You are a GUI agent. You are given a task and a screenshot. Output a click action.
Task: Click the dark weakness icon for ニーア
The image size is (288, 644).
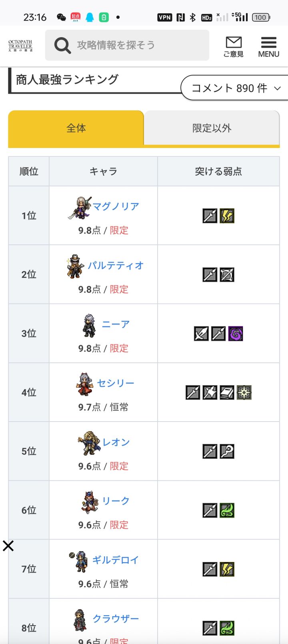pos(236,334)
